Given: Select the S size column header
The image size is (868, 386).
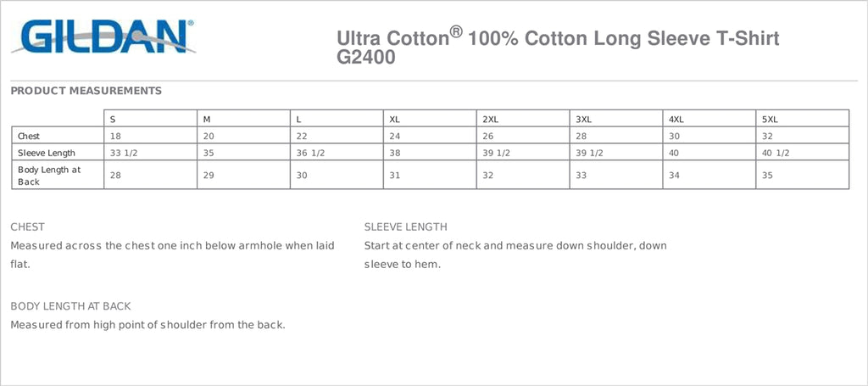Looking at the screenshot, I should pos(114,119).
